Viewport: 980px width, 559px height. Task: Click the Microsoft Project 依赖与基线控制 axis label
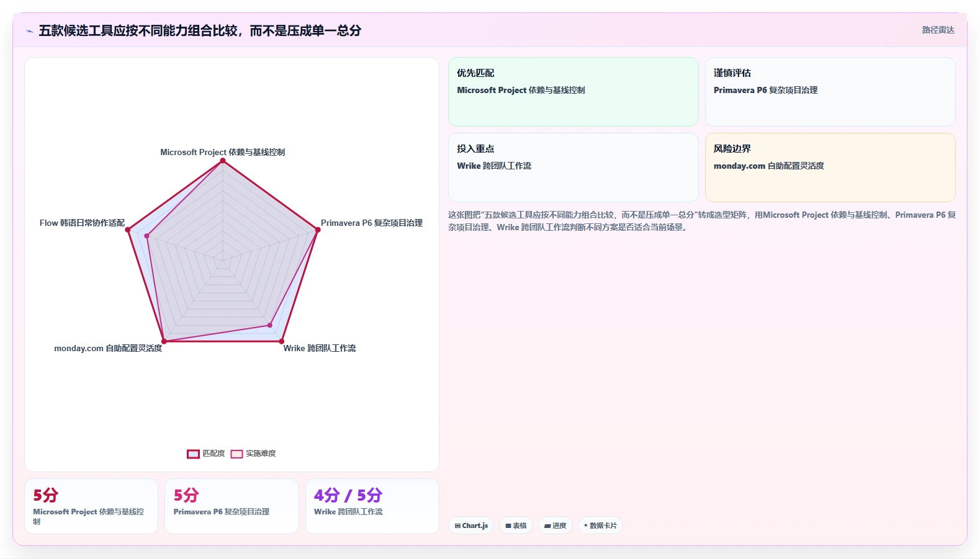[223, 152]
